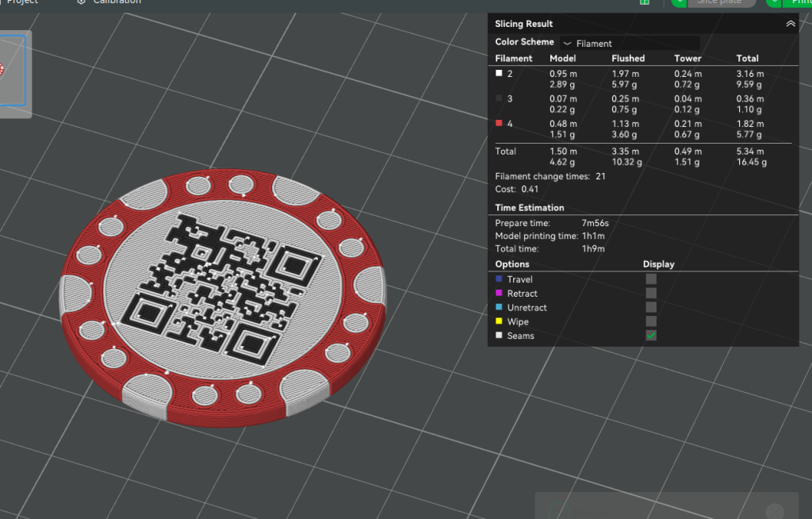Dismiss the notification with its X icon
Viewport: 812px width, 519px height.
point(775,511)
